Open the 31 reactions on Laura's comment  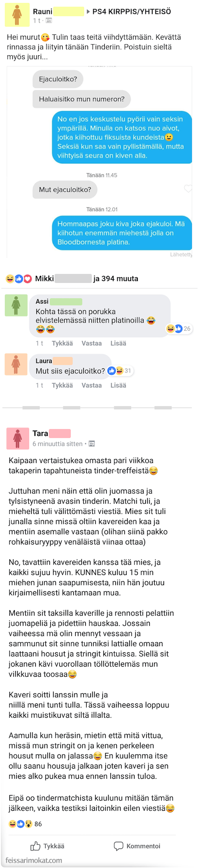120,370
